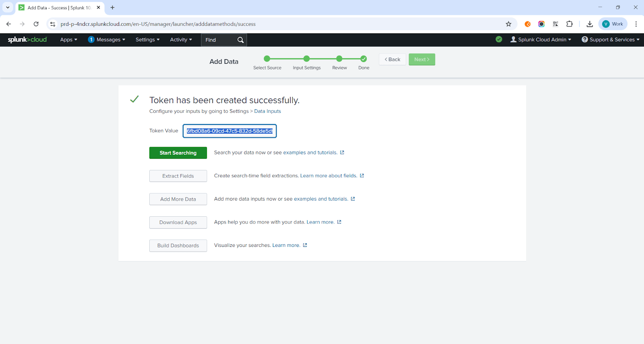
Task: Click the green health status icon
Action: pos(499,39)
